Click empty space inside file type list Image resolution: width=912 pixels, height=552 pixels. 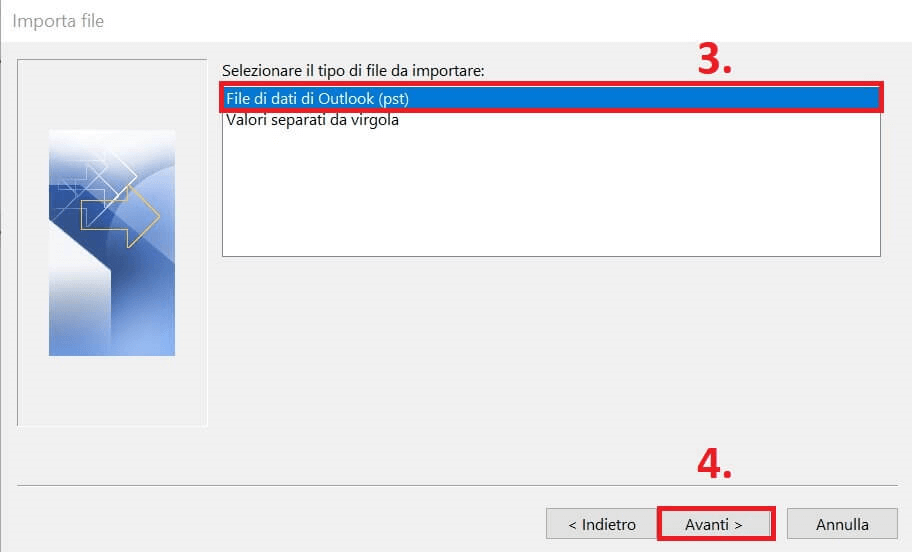click(x=551, y=192)
